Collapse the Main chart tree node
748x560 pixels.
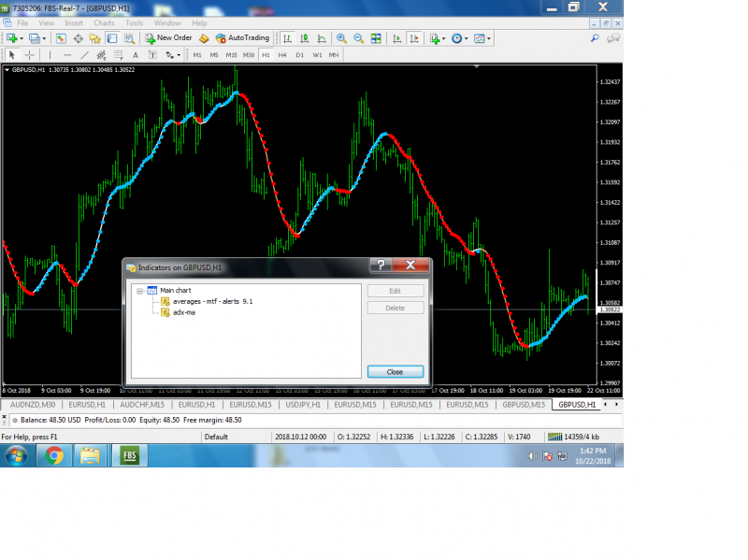[139, 291]
